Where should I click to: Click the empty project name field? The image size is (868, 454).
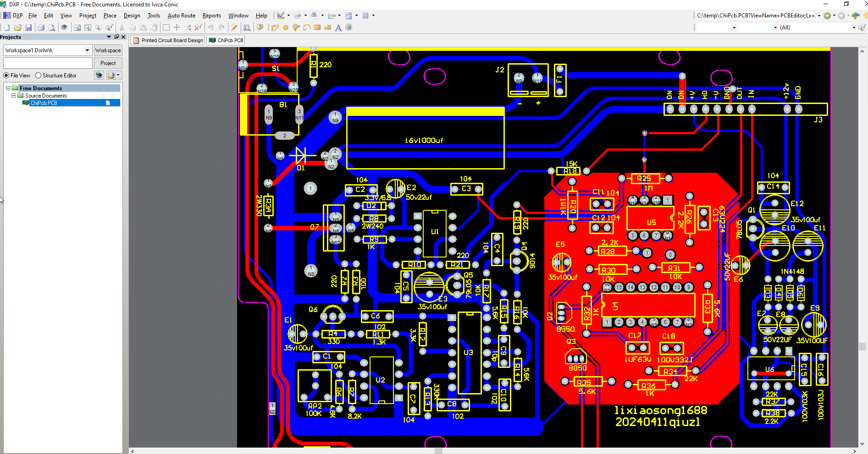pyautogui.click(x=48, y=63)
